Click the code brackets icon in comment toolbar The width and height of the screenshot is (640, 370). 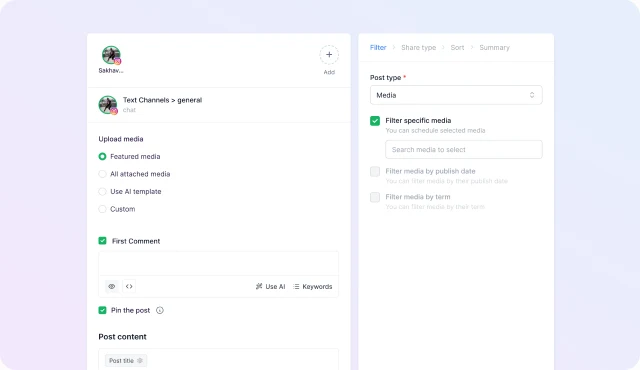(129, 286)
